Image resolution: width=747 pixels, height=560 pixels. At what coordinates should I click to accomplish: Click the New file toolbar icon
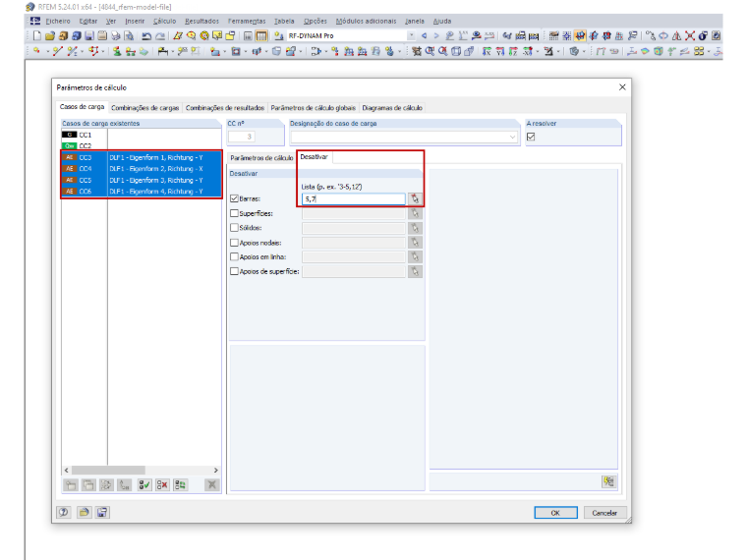tap(37, 35)
